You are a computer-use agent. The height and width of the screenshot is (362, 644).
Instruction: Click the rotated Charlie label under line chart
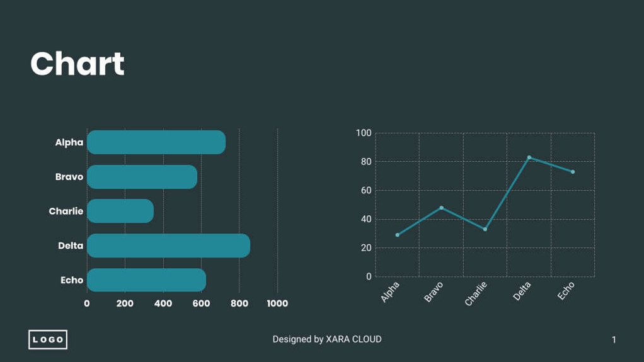pyautogui.click(x=476, y=293)
